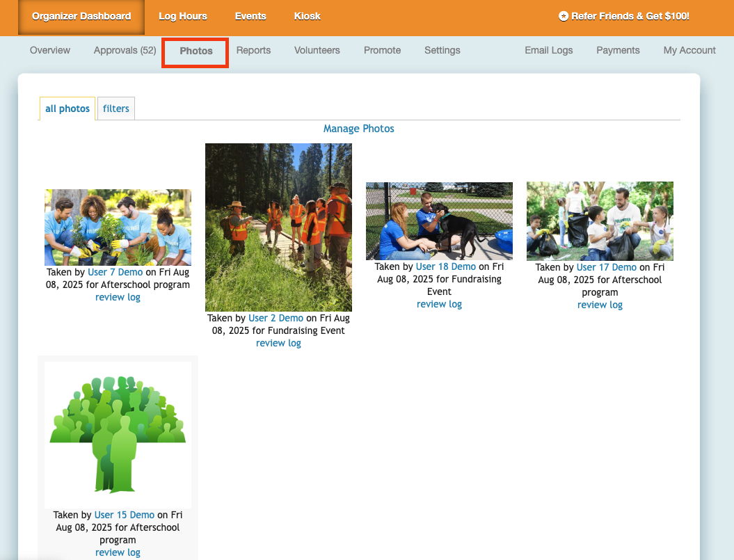This screenshot has width=734, height=560.
Task: Click the star icon beside Refer Friends
Action: pyautogui.click(x=564, y=17)
